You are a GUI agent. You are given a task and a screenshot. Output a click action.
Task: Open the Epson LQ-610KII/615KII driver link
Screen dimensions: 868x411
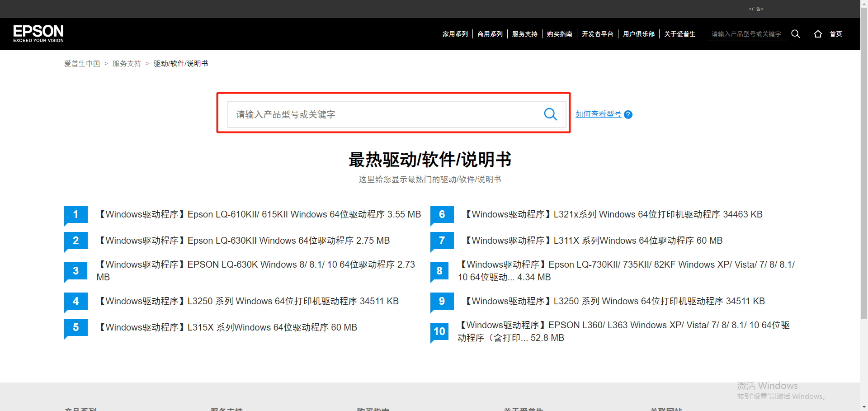coord(259,214)
